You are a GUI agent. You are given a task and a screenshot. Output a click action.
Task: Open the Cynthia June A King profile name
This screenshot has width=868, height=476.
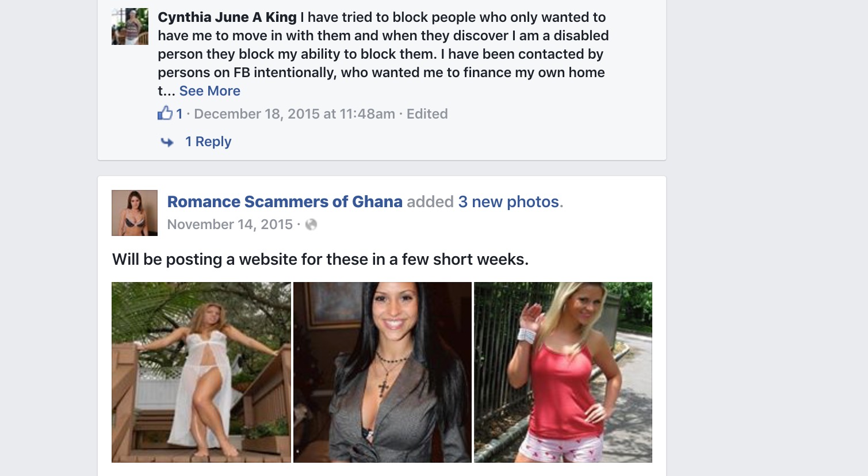(227, 17)
